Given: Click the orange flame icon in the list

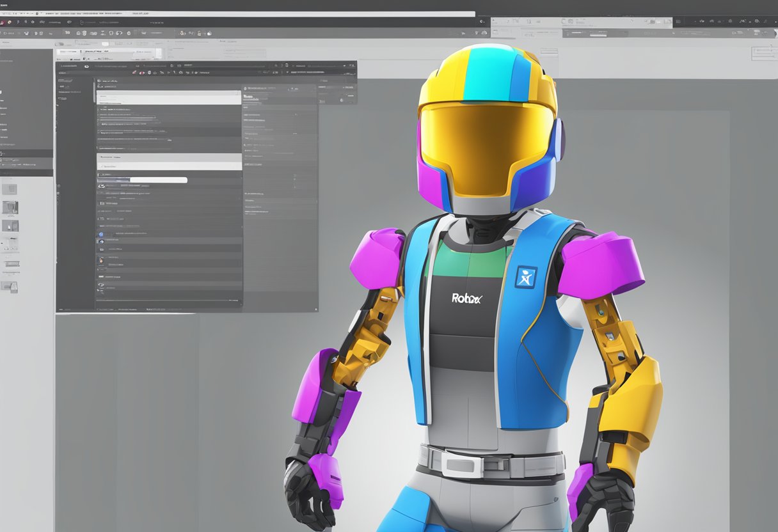Looking at the screenshot, I should [x=101, y=259].
